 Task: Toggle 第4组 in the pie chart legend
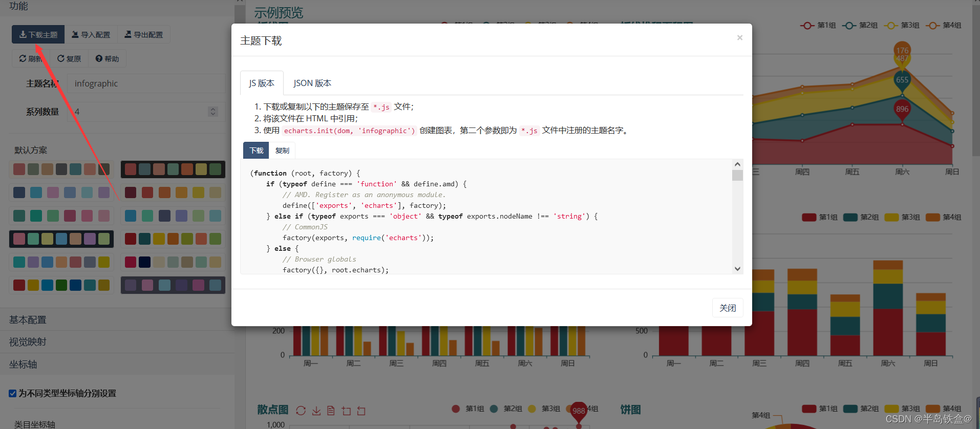[944, 409]
